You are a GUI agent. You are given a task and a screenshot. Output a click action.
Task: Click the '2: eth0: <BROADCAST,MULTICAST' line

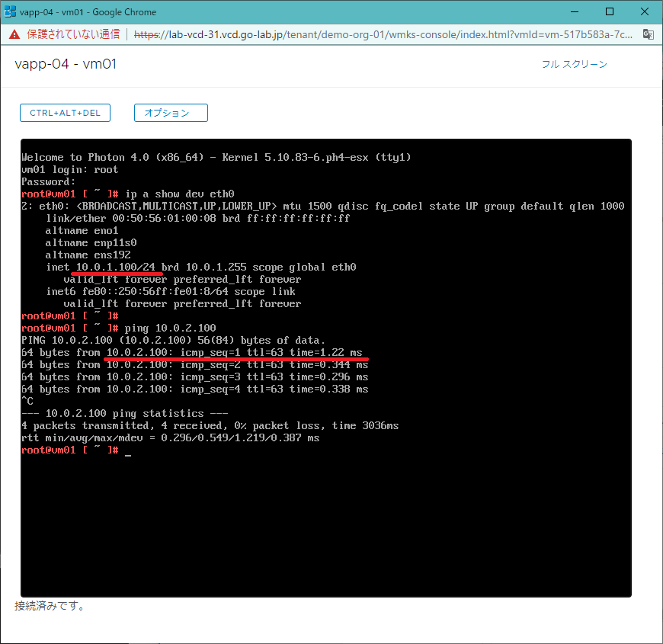(x=323, y=207)
